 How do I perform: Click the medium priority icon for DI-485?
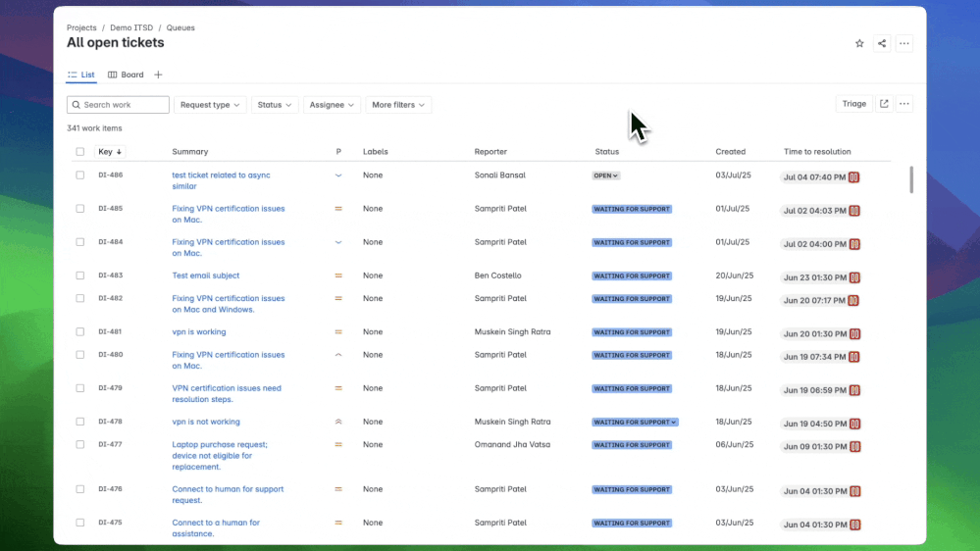(338, 209)
